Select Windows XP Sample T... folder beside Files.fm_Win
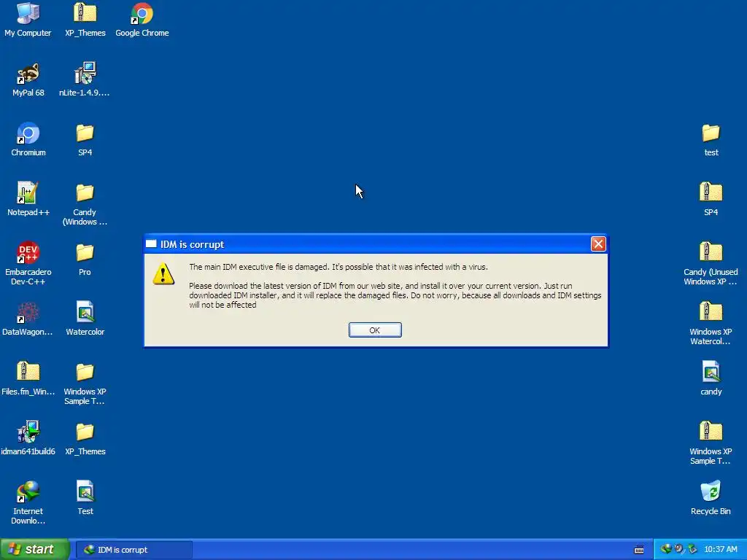The height and width of the screenshot is (560, 747). tap(85, 384)
